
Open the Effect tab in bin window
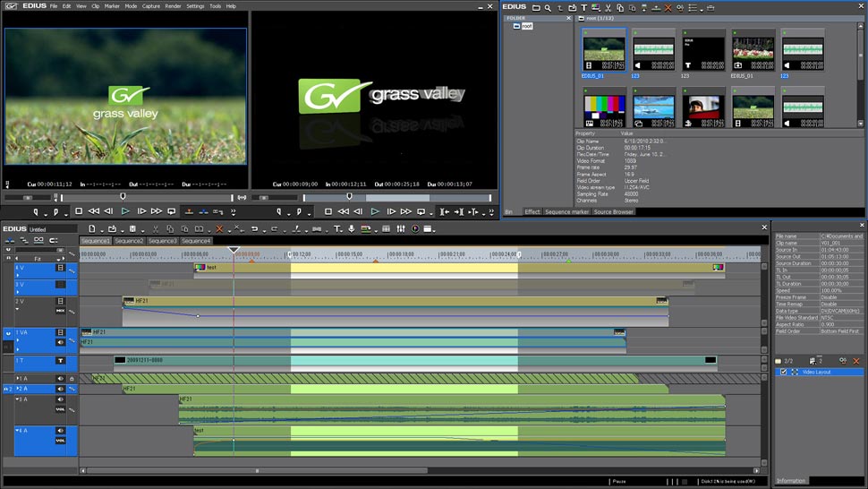(532, 212)
